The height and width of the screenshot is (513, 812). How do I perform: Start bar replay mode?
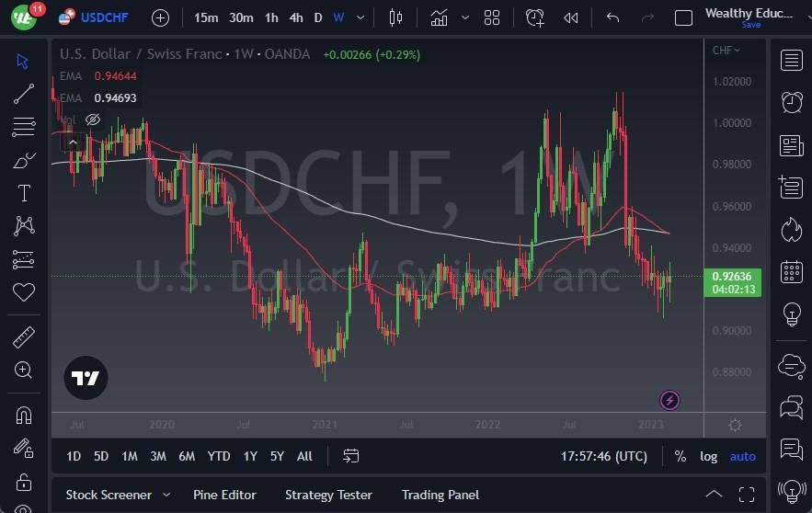click(571, 18)
